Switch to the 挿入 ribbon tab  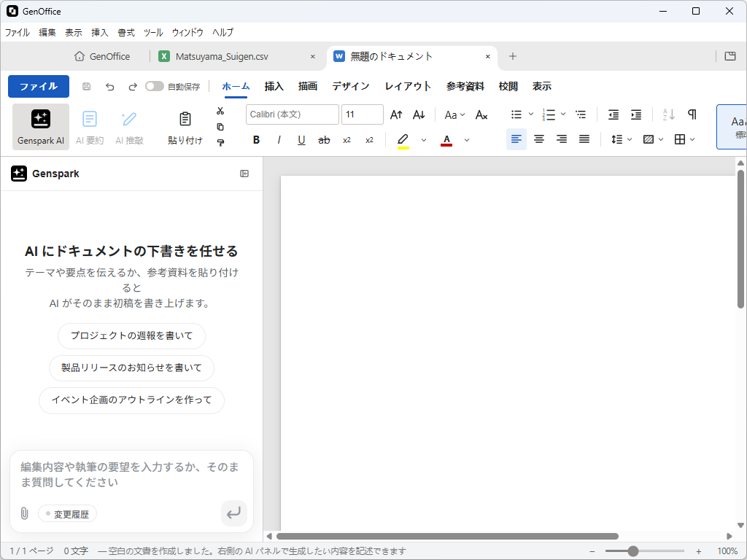pyautogui.click(x=274, y=86)
